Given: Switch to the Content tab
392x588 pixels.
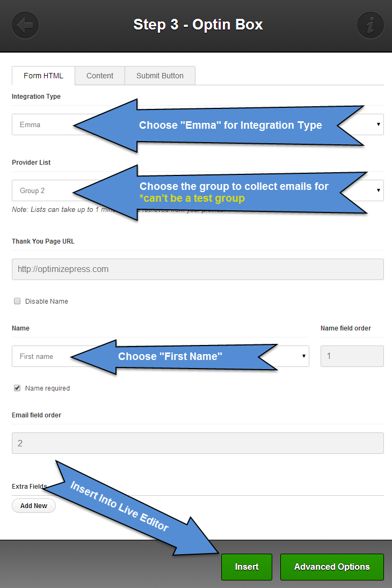Looking at the screenshot, I should 99,75.
